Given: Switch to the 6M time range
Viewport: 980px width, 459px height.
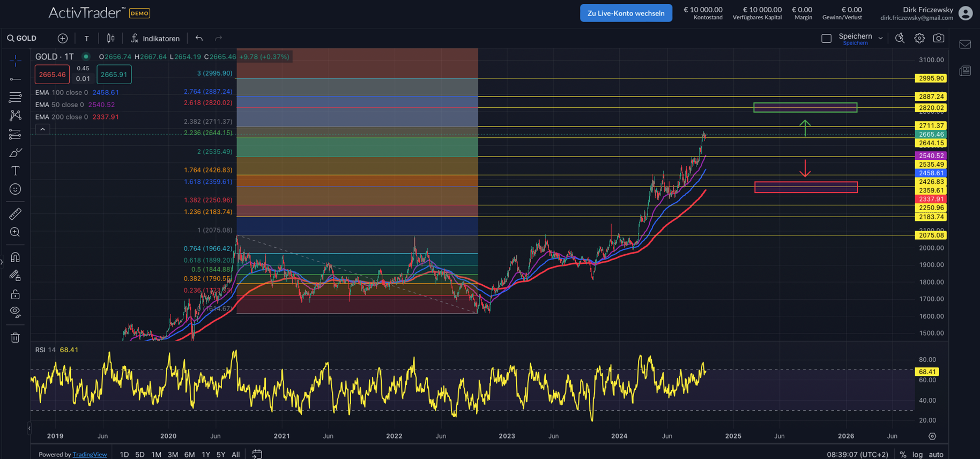Looking at the screenshot, I should [x=189, y=454].
